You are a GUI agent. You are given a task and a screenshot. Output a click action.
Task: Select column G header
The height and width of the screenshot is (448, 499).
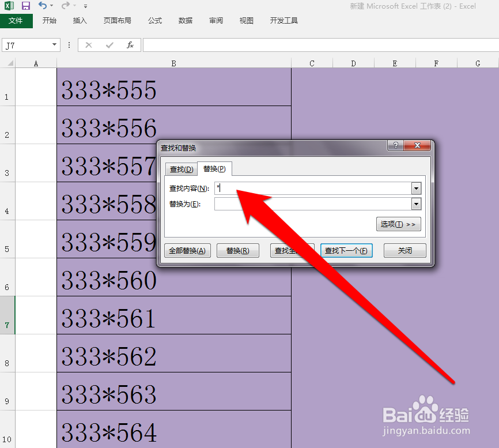(478, 63)
